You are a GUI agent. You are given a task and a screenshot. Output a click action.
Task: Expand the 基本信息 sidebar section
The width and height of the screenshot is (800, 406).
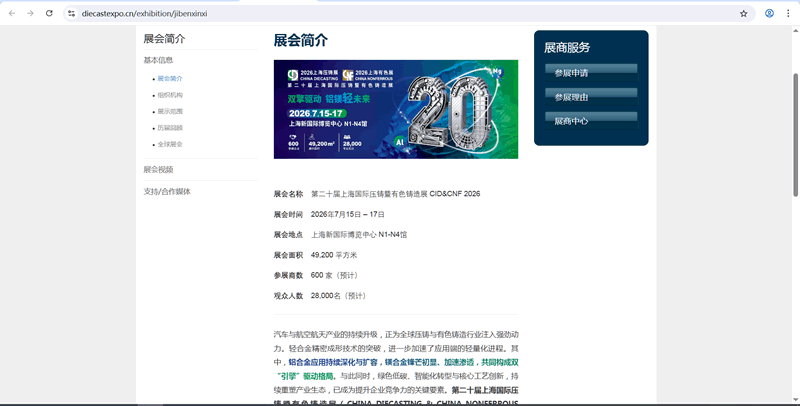158,60
